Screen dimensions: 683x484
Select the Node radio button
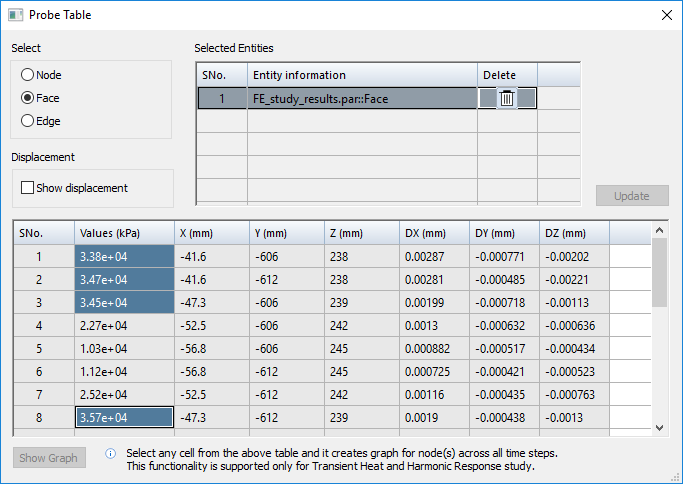(x=27, y=75)
